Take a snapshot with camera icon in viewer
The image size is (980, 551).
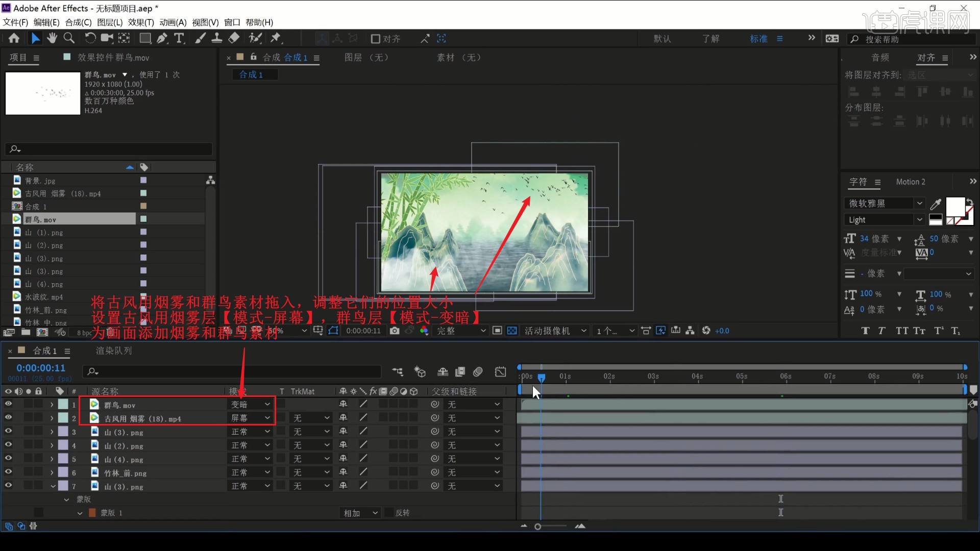point(395,331)
